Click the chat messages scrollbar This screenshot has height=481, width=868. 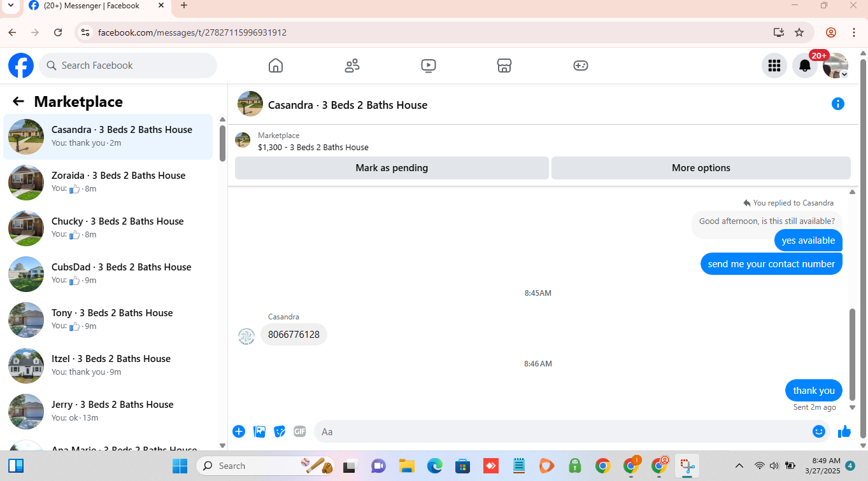[x=853, y=354]
